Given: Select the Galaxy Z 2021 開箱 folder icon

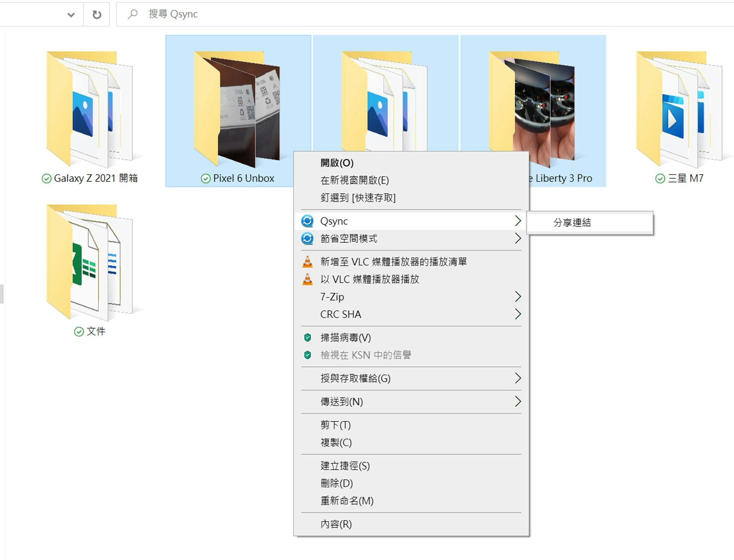Looking at the screenshot, I should [x=90, y=109].
